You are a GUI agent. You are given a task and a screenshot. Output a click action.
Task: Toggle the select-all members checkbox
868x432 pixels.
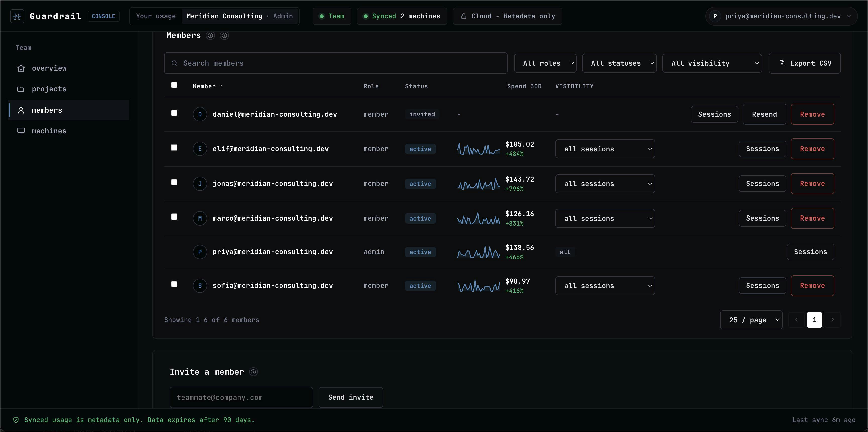(x=174, y=85)
